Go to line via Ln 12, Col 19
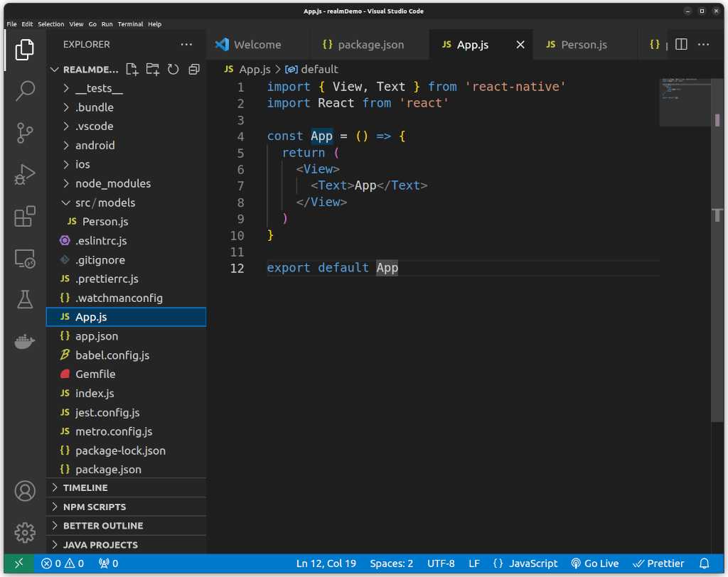This screenshot has height=577, width=728. (x=326, y=563)
